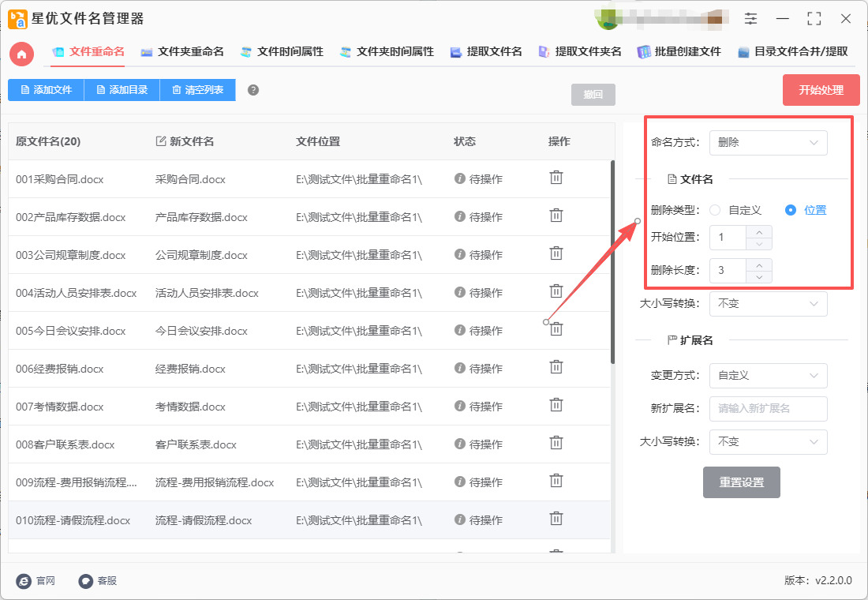The height and width of the screenshot is (600, 868).
Task: Click the red home icon
Action: pyautogui.click(x=21, y=54)
